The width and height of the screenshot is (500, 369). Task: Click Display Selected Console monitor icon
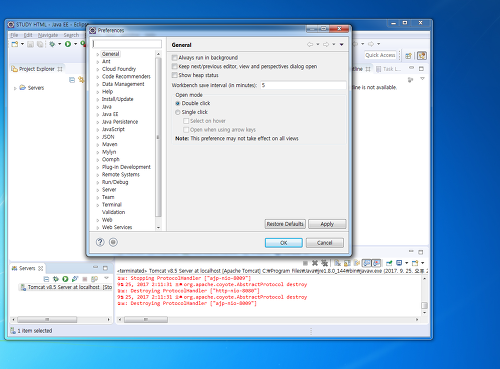click(x=399, y=263)
